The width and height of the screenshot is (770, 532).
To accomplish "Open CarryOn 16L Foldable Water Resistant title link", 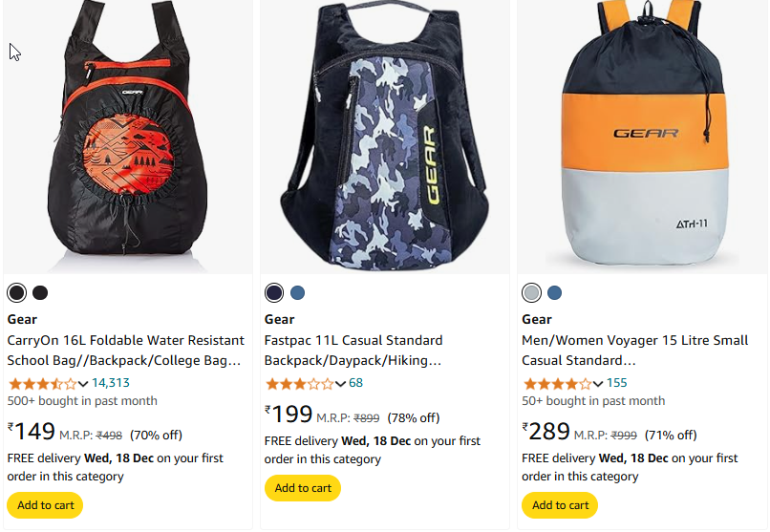I will [x=126, y=351].
